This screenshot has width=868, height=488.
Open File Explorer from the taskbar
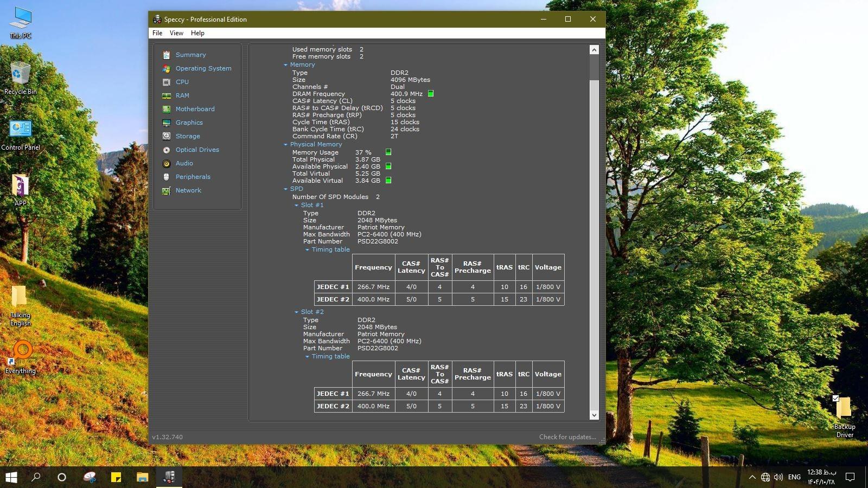[x=142, y=477]
